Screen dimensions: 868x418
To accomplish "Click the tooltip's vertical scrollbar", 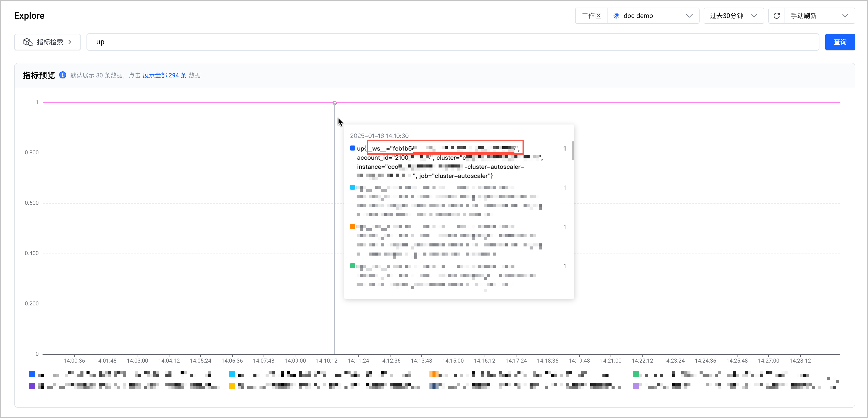I will point(573,150).
